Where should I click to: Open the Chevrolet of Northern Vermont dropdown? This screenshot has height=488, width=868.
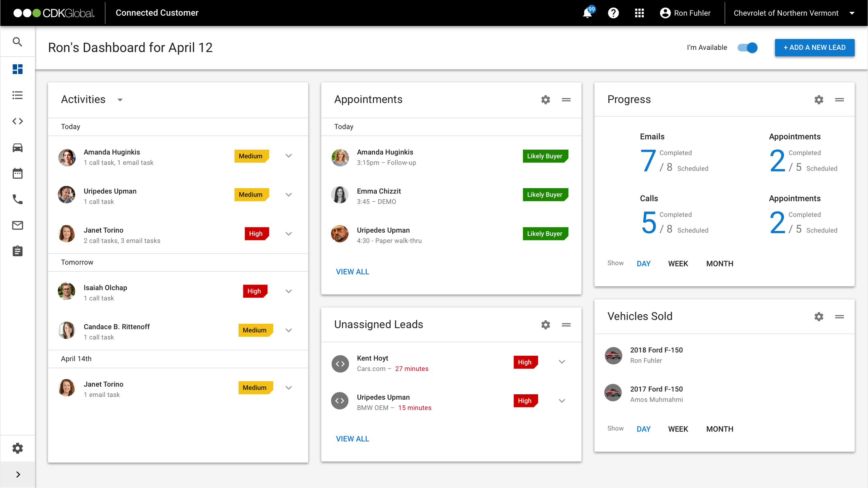tap(852, 13)
